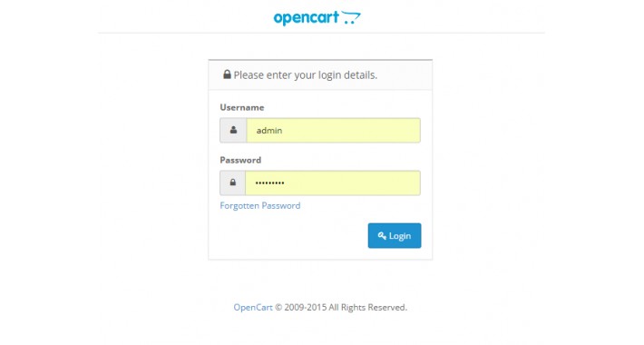
Task: Place cursor on the masked password dots
Action: (x=269, y=183)
